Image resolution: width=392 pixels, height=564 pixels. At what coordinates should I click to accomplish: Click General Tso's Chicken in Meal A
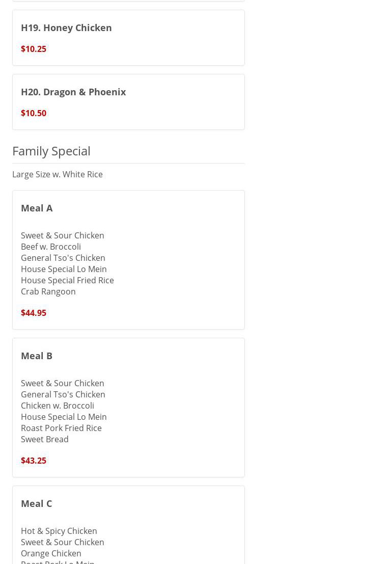pos(63,258)
